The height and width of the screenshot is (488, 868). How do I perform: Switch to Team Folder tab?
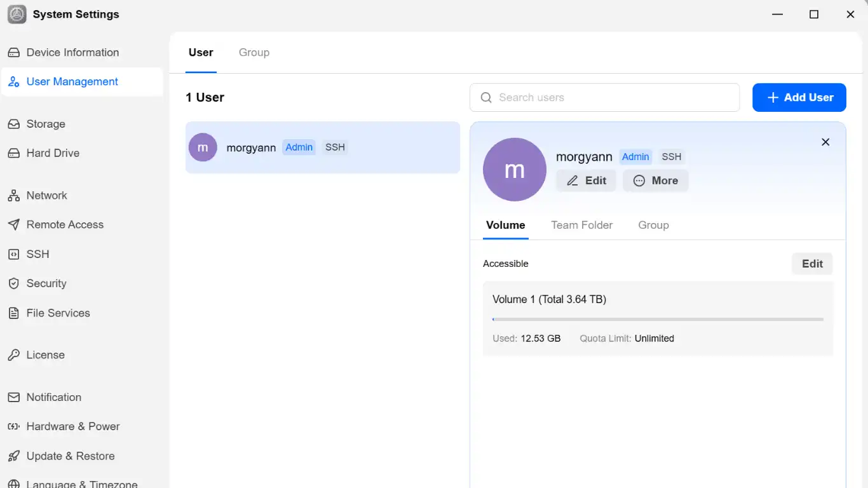tap(582, 225)
